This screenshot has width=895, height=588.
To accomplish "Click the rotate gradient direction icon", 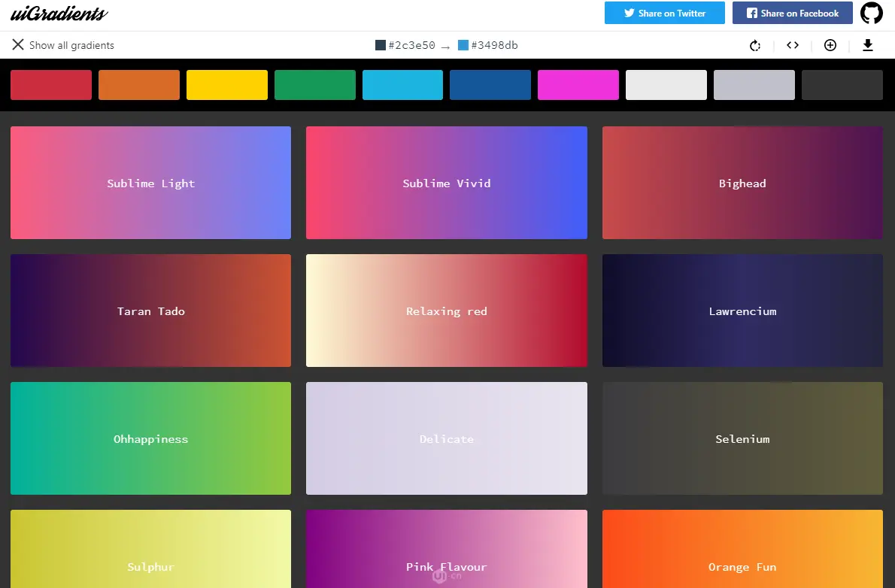I will pyautogui.click(x=754, y=45).
